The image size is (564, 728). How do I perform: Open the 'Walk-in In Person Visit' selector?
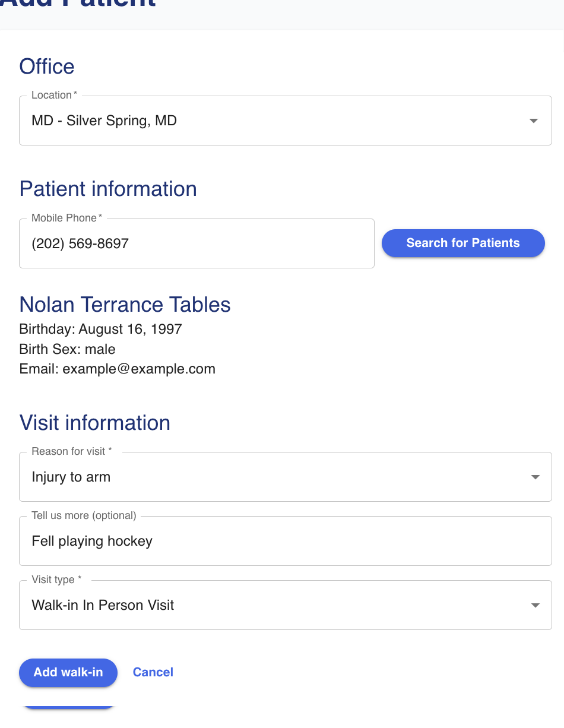pos(273,606)
